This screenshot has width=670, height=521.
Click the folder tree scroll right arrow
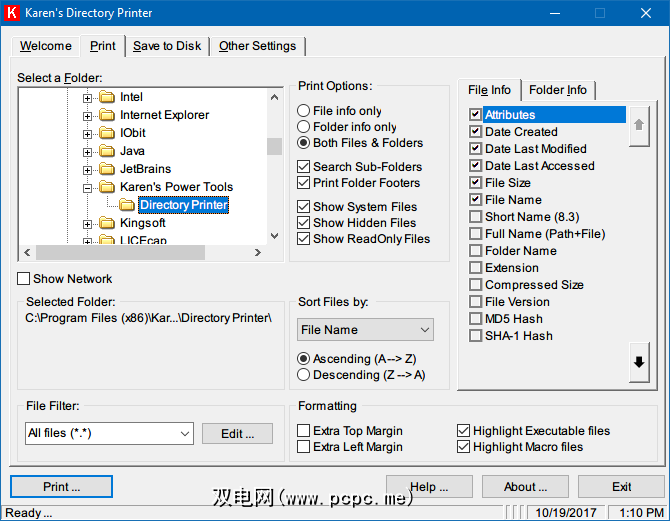click(x=257, y=252)
